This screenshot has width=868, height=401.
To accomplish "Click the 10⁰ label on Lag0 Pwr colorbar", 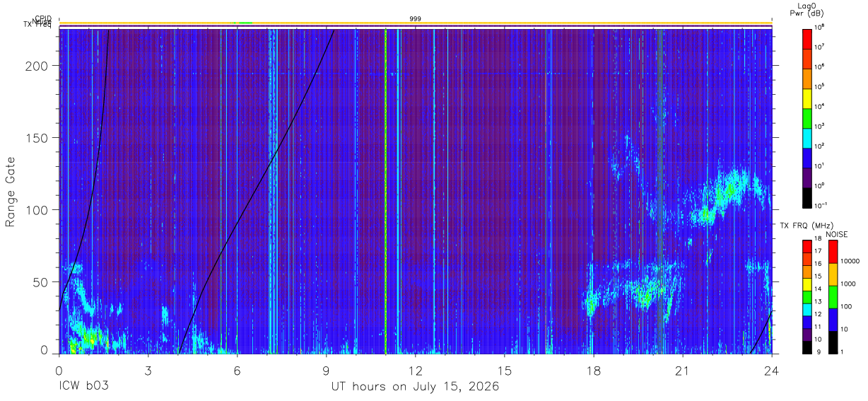I will [820, 185].
